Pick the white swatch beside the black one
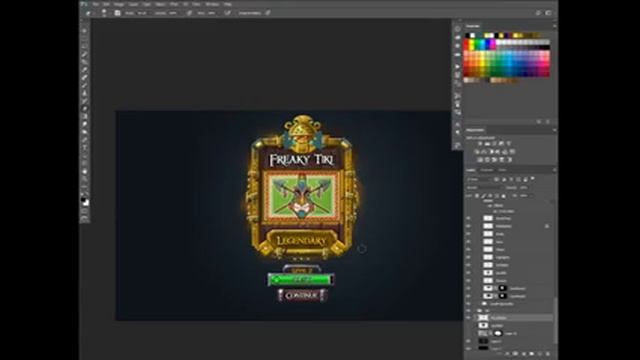The width and height of the screenshot is (640, 360). (473, 36)
